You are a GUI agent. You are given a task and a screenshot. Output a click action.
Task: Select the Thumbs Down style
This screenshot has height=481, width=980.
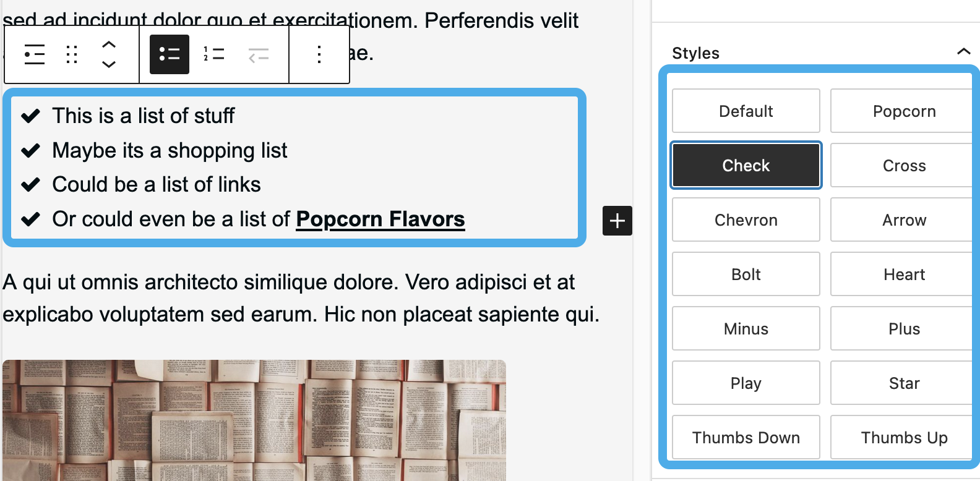[746, 437]
